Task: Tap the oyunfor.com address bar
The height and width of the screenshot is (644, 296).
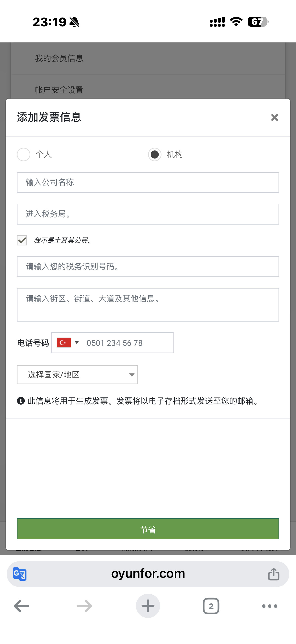Action: coord(148,574)
